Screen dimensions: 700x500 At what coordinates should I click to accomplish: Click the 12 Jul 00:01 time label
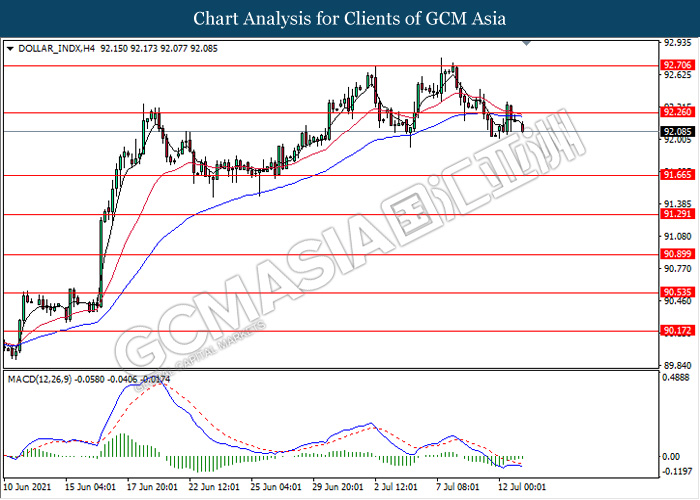click(522, 487)
